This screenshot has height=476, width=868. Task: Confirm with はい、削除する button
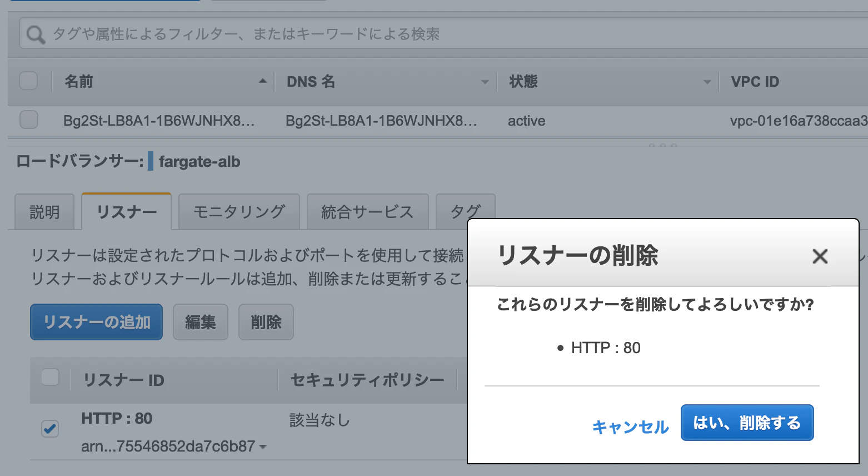click(x=747, y=423)
